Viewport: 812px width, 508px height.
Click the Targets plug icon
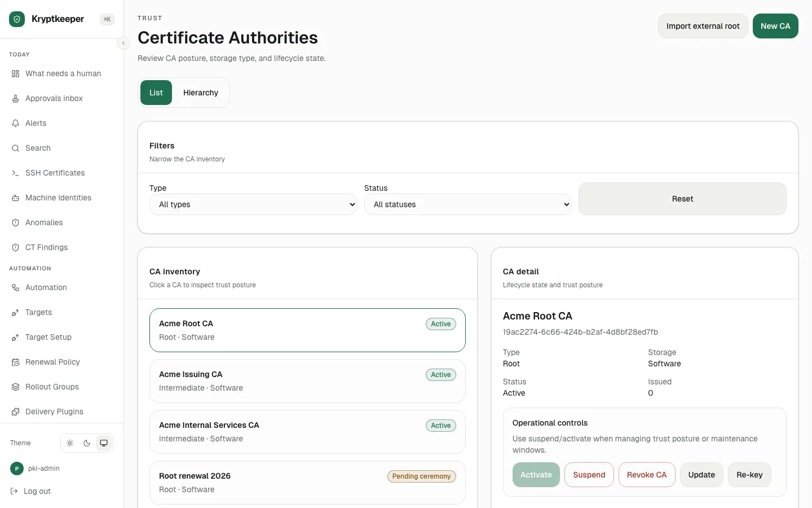click(x=16, y=312)
